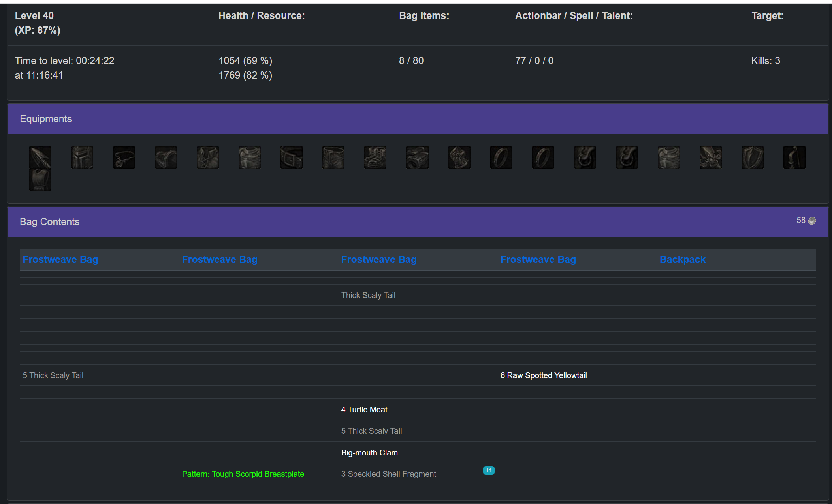Click the helmet equipment slot icon
Image resolution: width=832 pixels, height=504 pixels.
point(82,157)
